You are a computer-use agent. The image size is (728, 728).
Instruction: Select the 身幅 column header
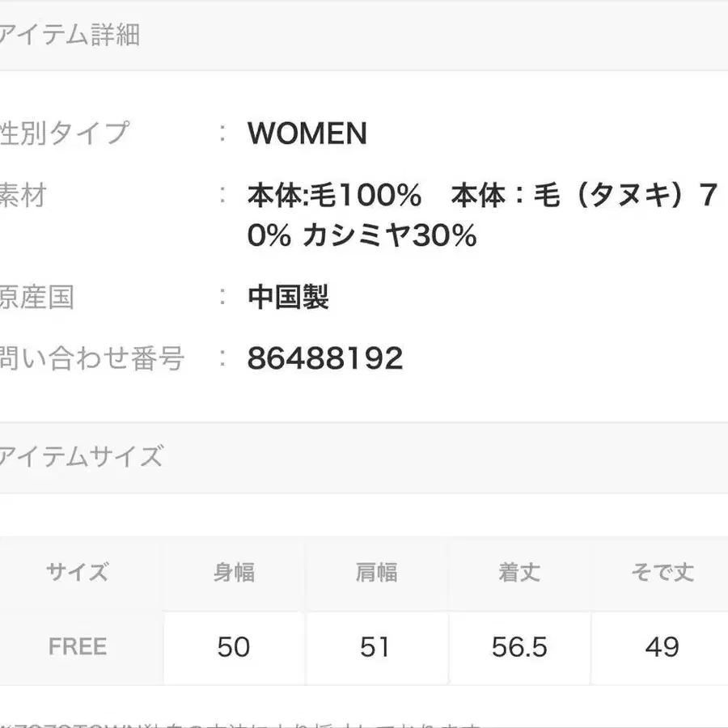point(234,573)
